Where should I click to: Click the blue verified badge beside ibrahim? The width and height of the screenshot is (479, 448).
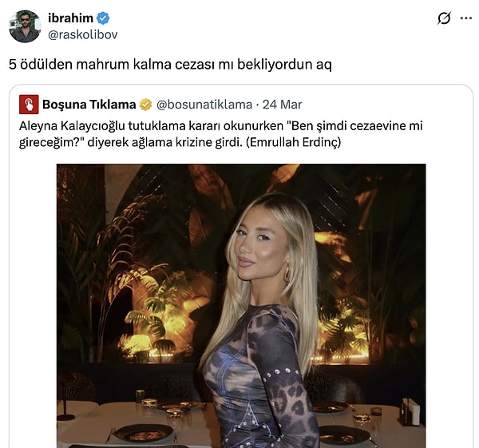103,18
